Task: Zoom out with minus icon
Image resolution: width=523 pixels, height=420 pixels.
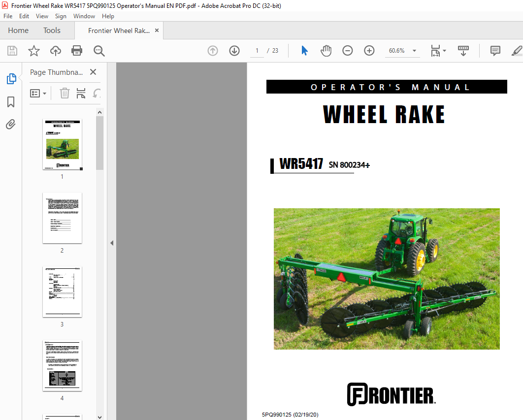Action: tap(348, 51)
